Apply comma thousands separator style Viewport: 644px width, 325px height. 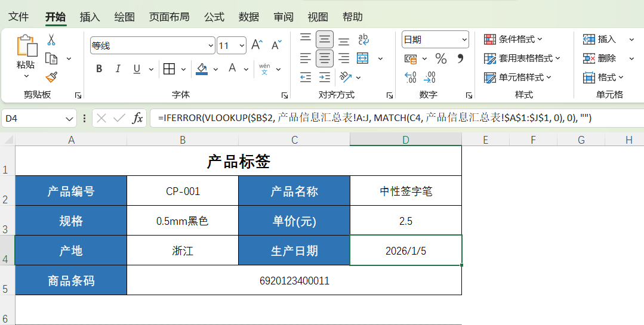pos(460,58)
